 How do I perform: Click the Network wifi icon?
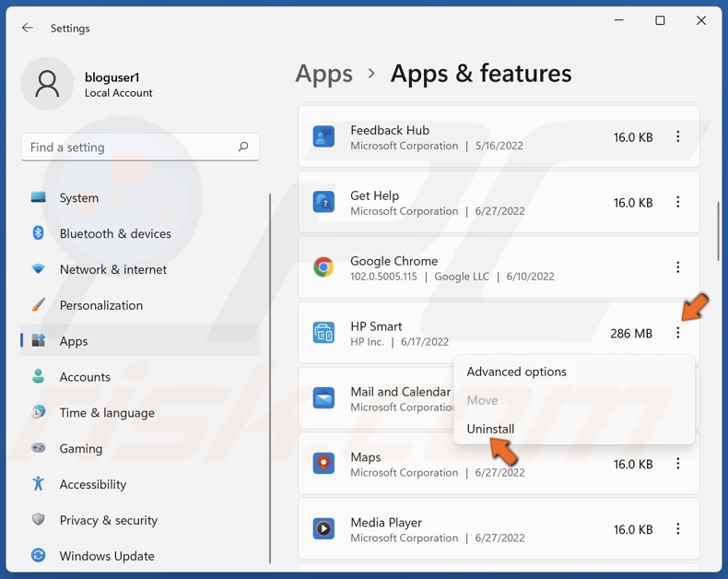(x=38, y=269)
